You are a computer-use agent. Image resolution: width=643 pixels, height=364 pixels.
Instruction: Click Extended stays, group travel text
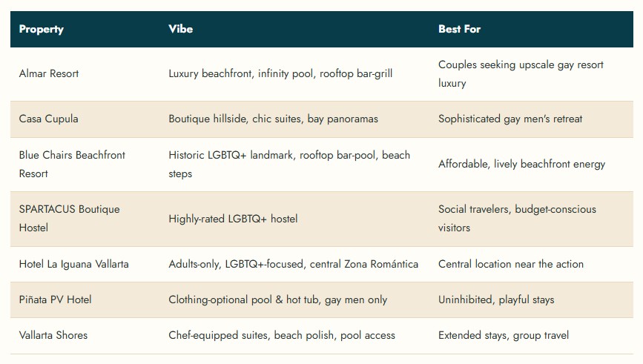pos(504,335)
